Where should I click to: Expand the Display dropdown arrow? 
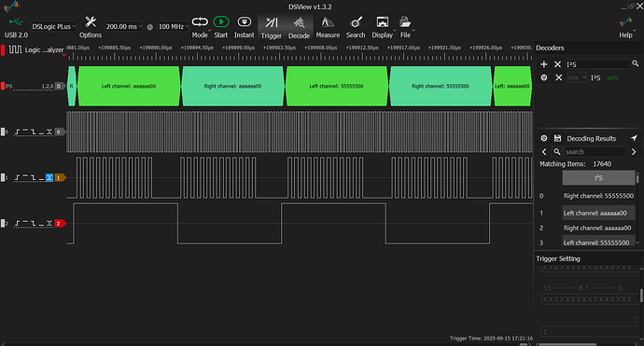(395, 31)
